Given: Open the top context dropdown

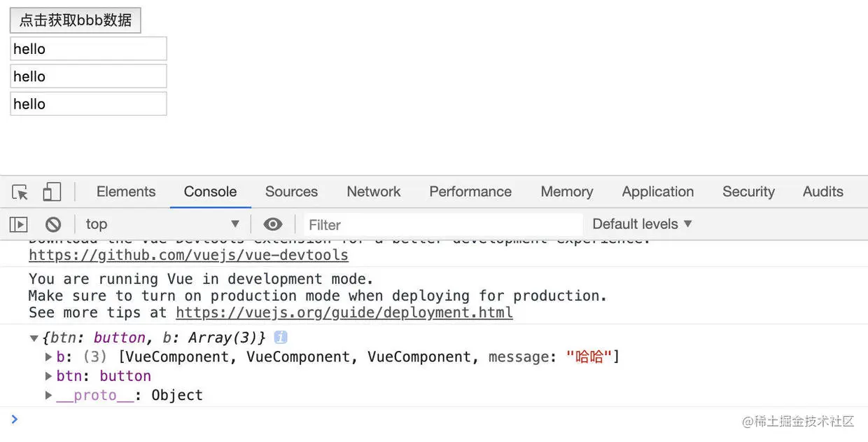Looking at the screenshot, I should [x=162, y=224].
